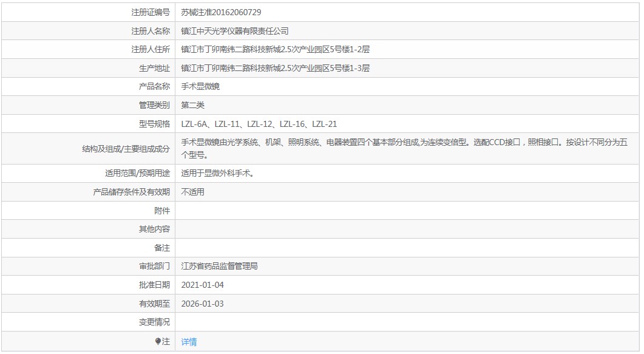This screenshot has height=354, width=644.
Task: Click the 注册人住所 label
Action: coord(151,49)
